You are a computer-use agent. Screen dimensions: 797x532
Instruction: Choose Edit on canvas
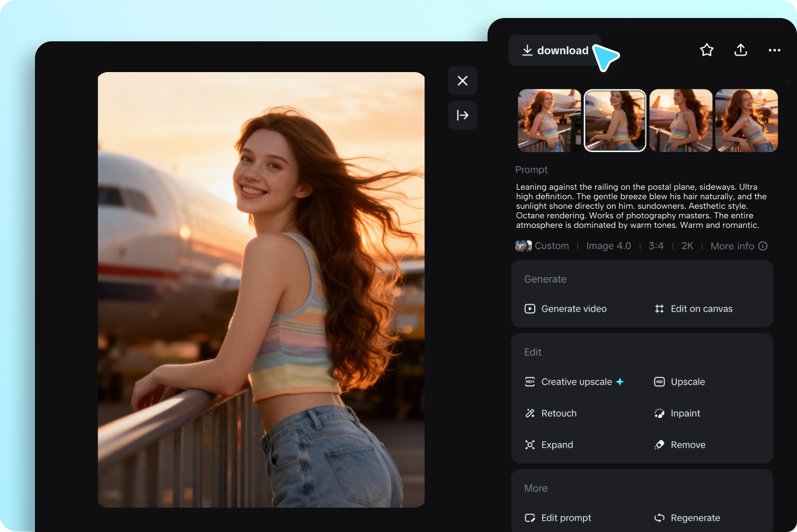pyautogui.click(x=693, y=309)
